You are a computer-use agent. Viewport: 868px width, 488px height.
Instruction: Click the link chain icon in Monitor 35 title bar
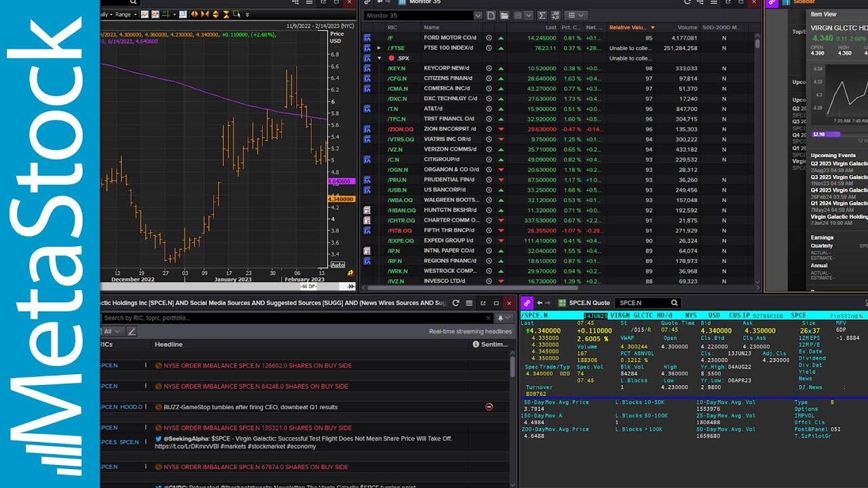pyautogui.click(x=368, y=2)
